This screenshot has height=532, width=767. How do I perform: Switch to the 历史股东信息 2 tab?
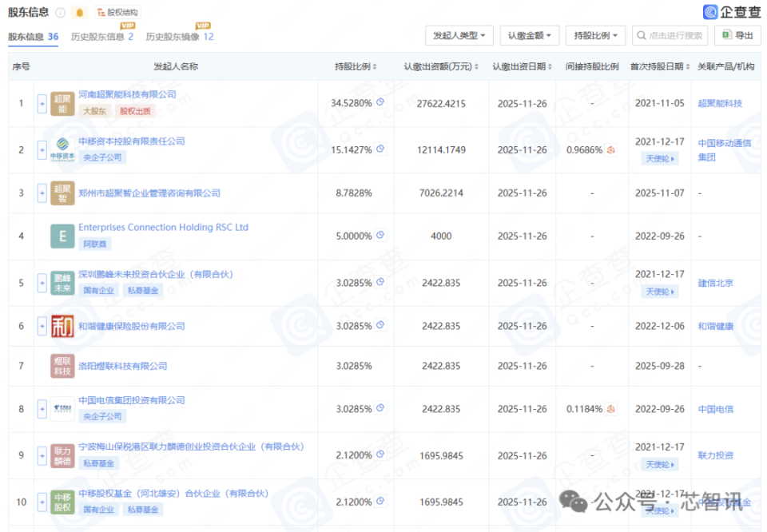coord(101,37)
